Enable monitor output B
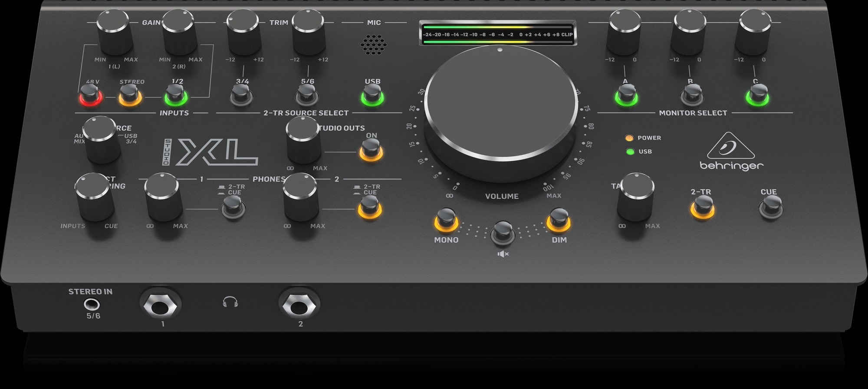This screenshot has height=389, width=868. point(691,96)
